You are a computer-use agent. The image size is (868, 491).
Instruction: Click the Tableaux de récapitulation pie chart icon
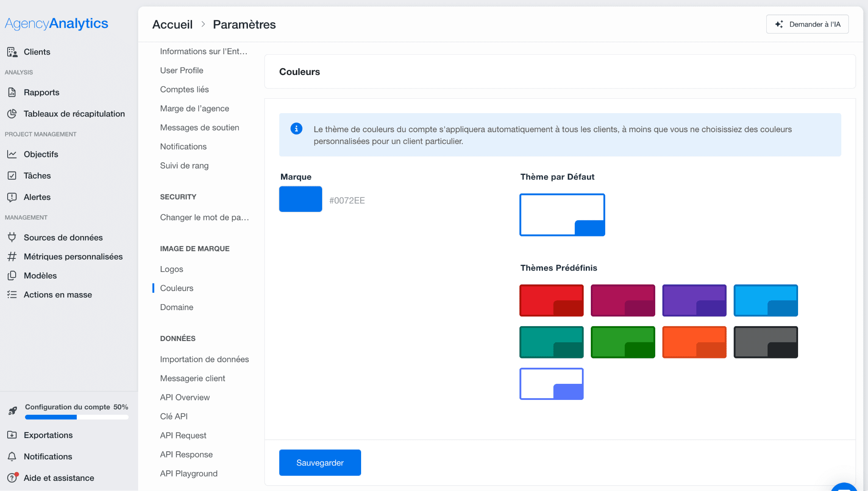(12, 114)
